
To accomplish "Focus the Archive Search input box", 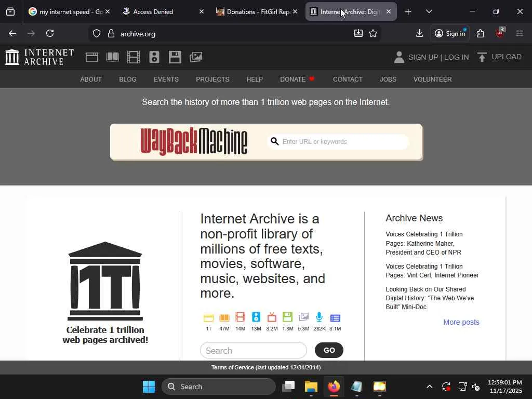I will click(254, 350).
